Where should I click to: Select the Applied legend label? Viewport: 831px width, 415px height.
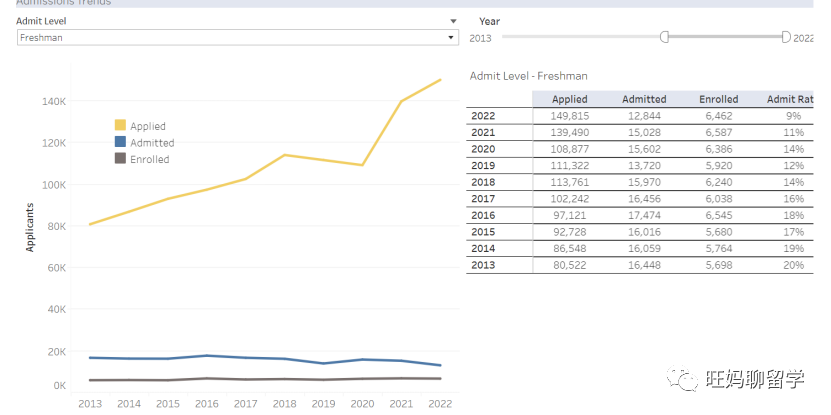click(x=148, y=126)
